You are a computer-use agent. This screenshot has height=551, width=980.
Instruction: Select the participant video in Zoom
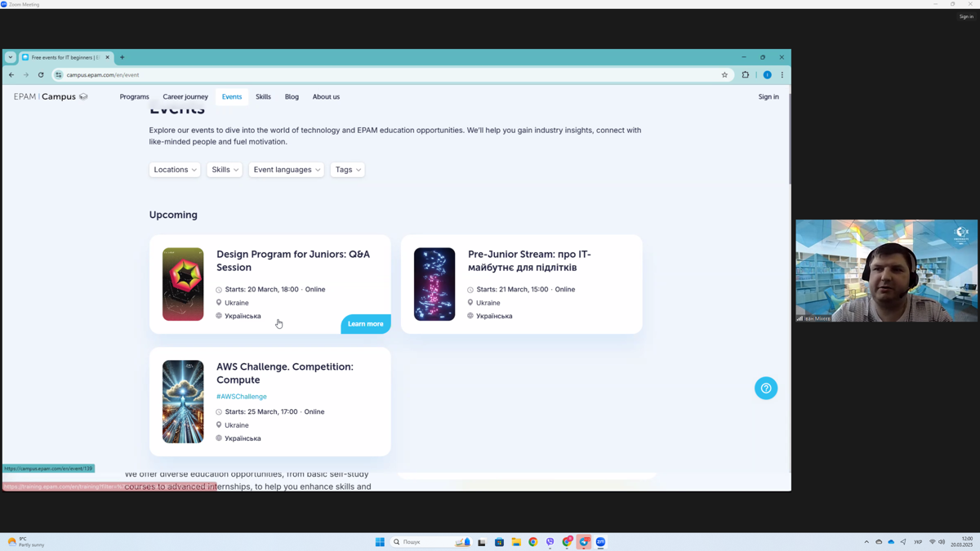[887, 271]
